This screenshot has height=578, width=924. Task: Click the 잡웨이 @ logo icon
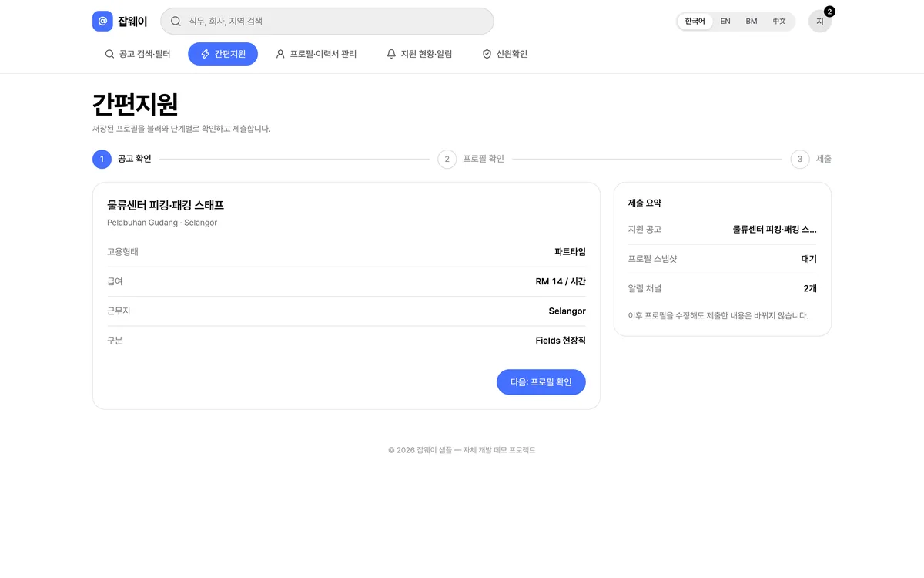pos(102,22)
